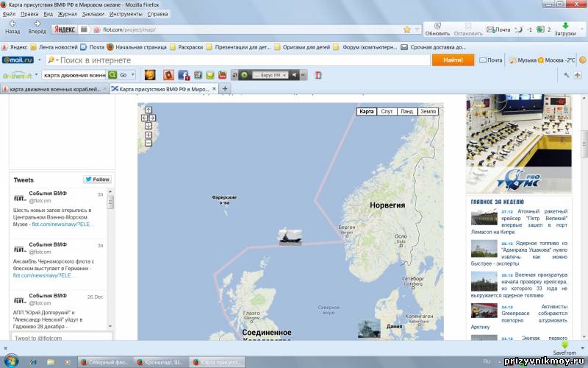Open a new tab with plus button
The height and width of the screenshot is (368, 588).
(x=225, y=88)
